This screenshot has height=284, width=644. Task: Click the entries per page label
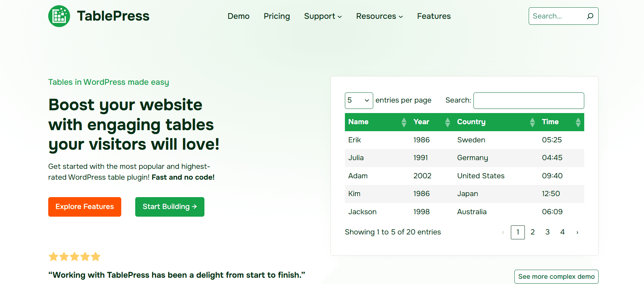pyautogui.click(x=403, y=100)
